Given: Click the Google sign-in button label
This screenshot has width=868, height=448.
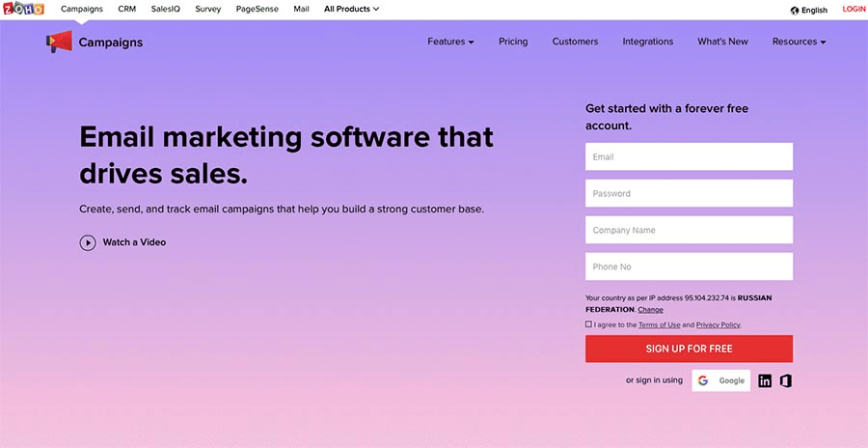Looking at the screenshot, I should click(731, 381).
